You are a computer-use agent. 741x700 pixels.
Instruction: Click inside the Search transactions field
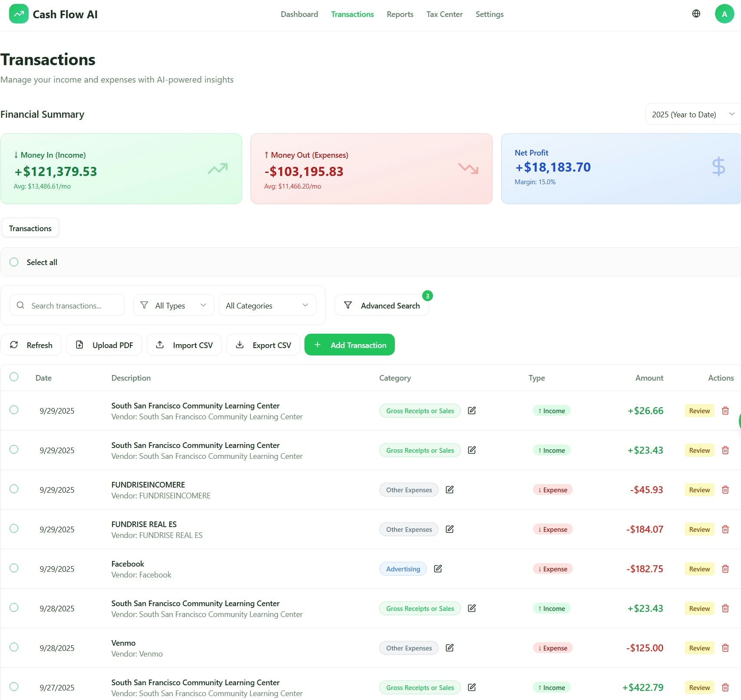(69, 305)
